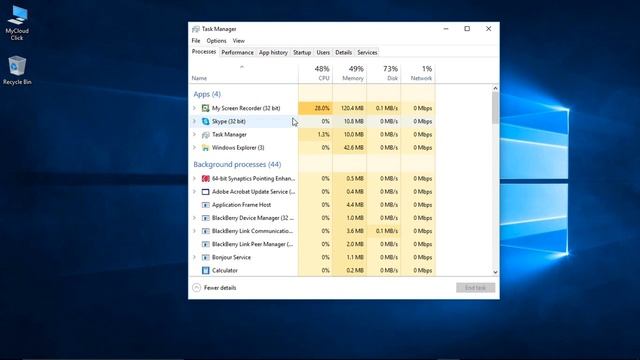Expand the BlackBerry Link Communication row

point(194,231)
